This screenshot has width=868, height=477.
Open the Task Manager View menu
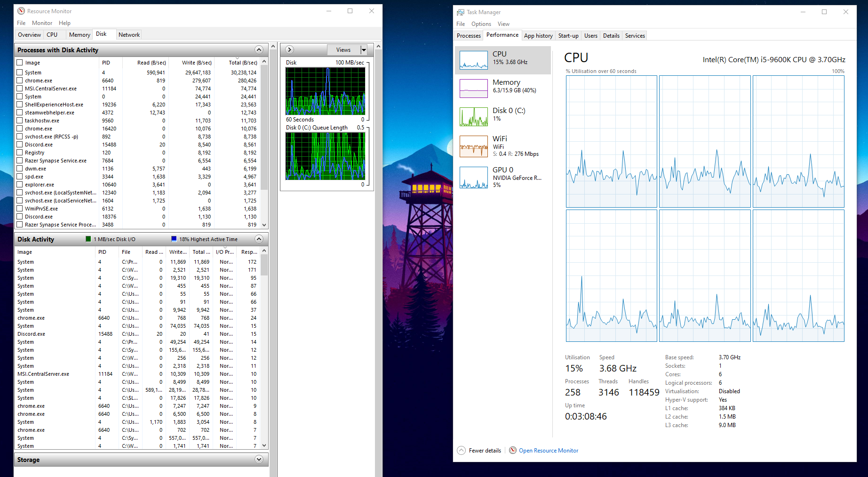[x=503, y=24]
